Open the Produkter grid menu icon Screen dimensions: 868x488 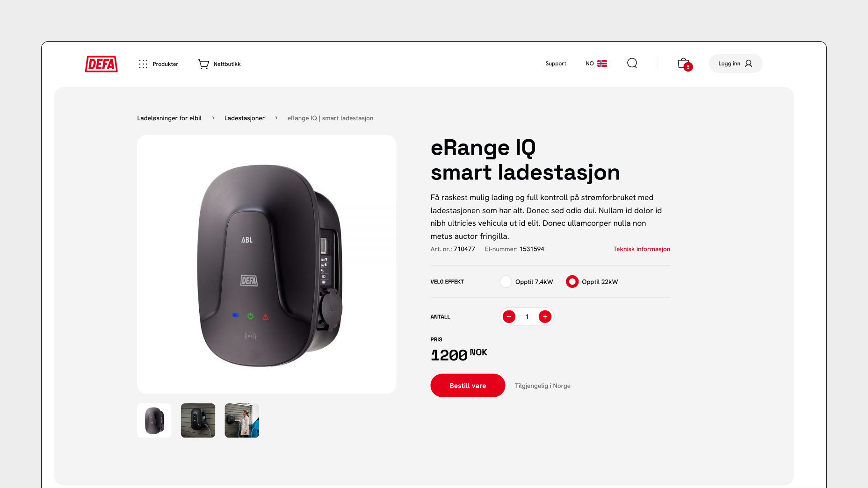tap(143, 64)
